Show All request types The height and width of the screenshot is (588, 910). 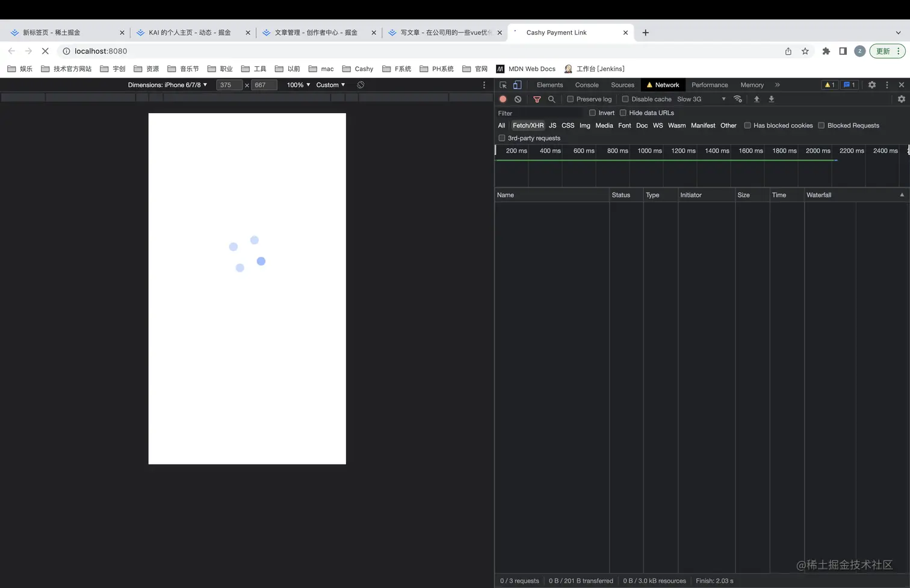coord(501,125)
